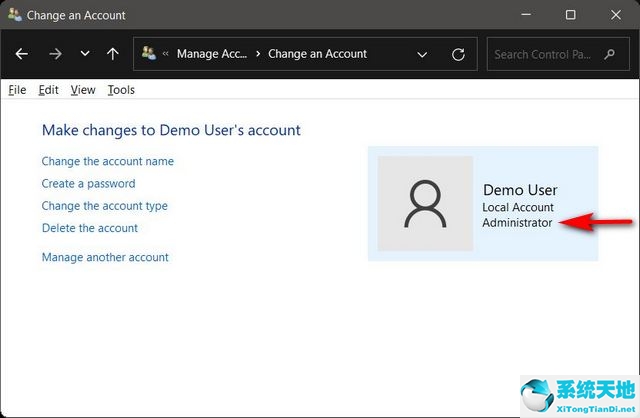Click the user accounts icon in address bar
640x418 pixels.
149,53
